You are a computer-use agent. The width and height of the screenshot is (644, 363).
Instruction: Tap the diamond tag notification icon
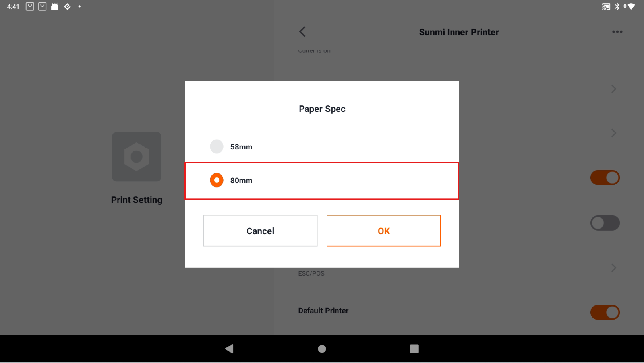68,6
